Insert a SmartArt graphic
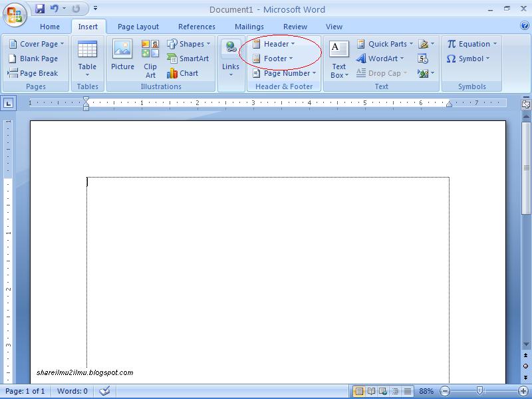 [188, 59]
